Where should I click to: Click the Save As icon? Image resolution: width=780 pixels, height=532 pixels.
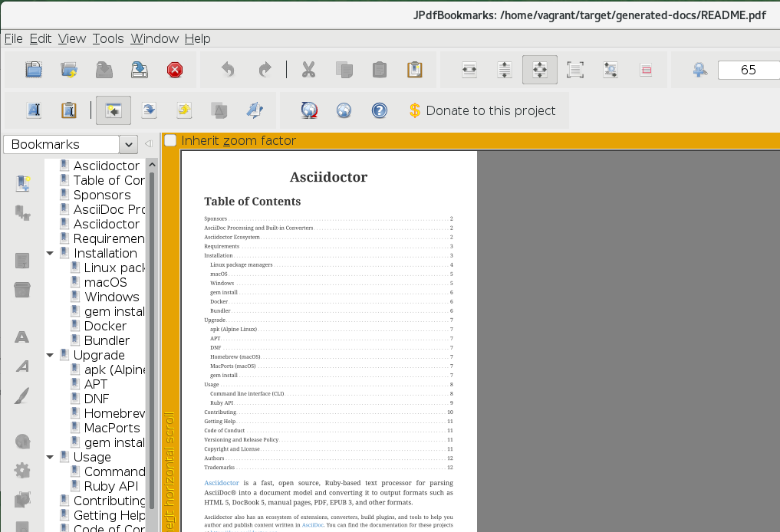[140, 70]
